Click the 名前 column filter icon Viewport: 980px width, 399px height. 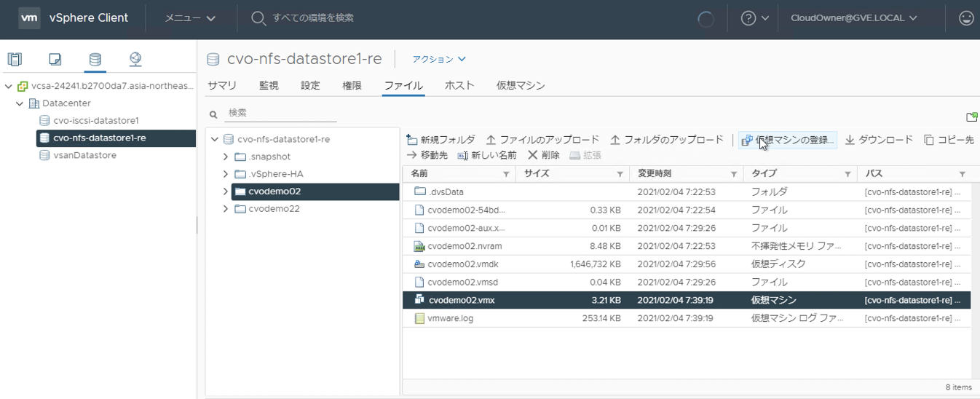(506, 174)
